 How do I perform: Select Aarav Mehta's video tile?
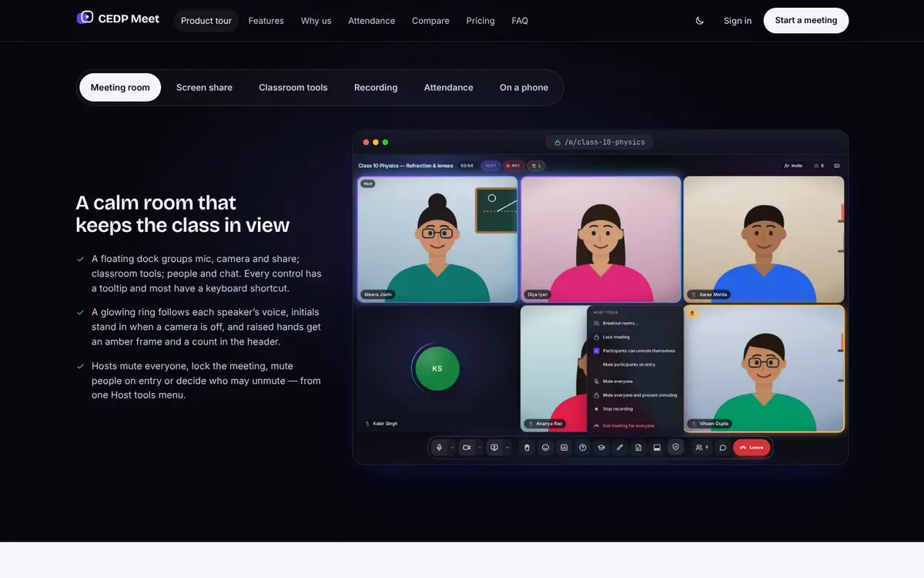[x=764, y=240]
